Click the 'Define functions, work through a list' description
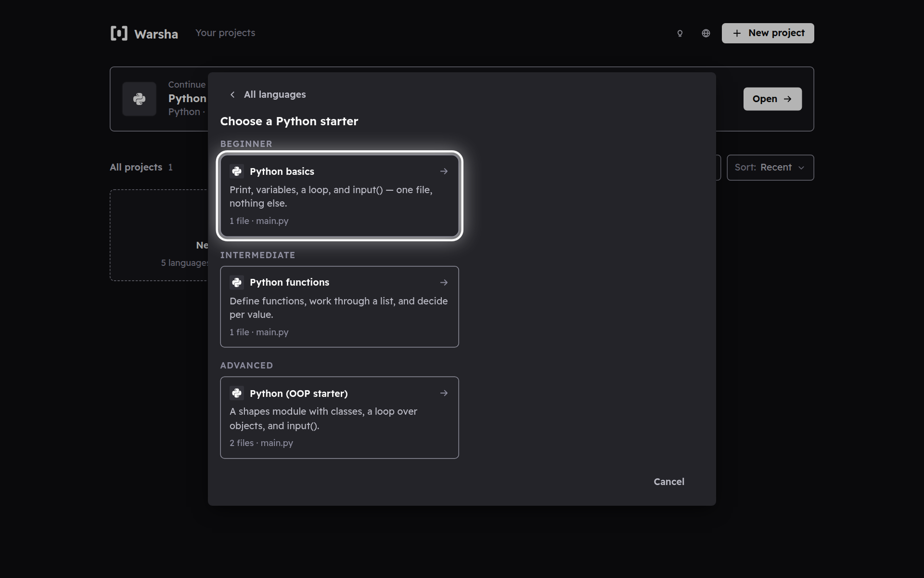 click(339, 308)
